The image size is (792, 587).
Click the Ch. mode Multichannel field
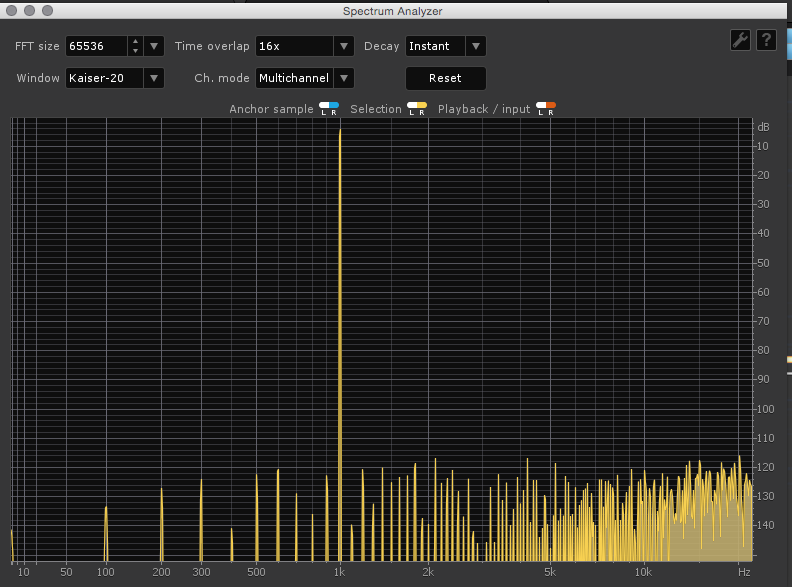pos(294,78)
